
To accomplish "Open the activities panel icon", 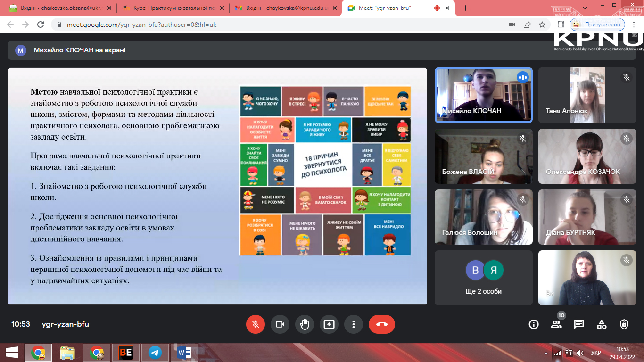I will pos(602,324).
